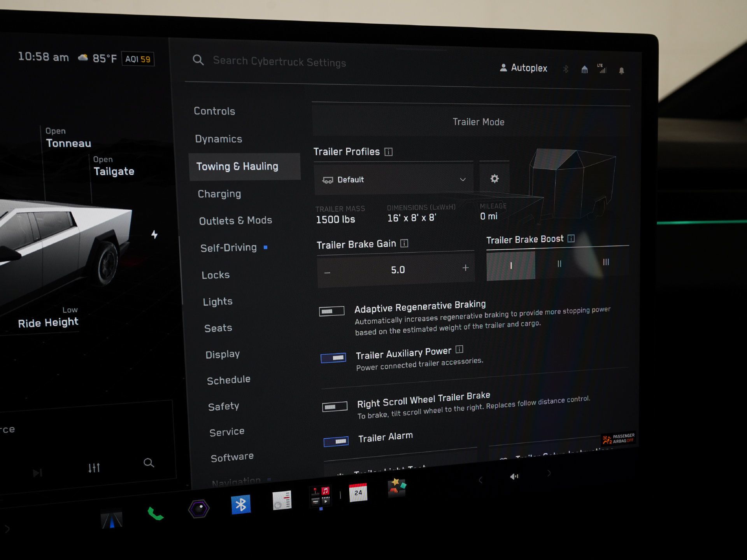Image resolution: width=747 pixels, height=560 pixels.
Task: Show Trailer Auxiliary Power info icon
Action: pyautogui.click(x=459, y=349)
